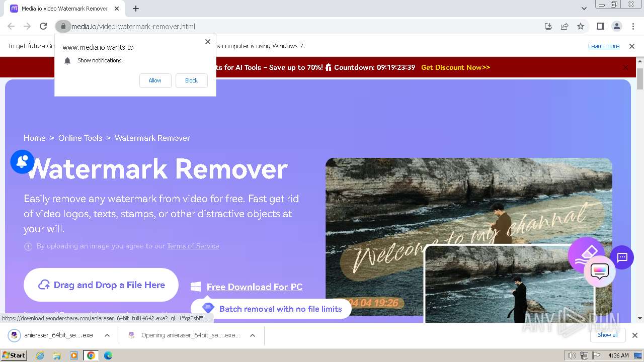
Task: Select the Media.io Video Watermark Remover tab
Action: coord(64,9)
